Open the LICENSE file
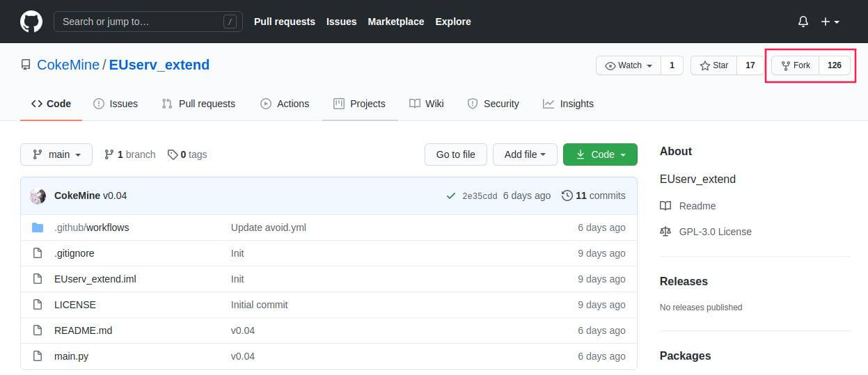Screen dimensions: 868x375 (75, 305)
